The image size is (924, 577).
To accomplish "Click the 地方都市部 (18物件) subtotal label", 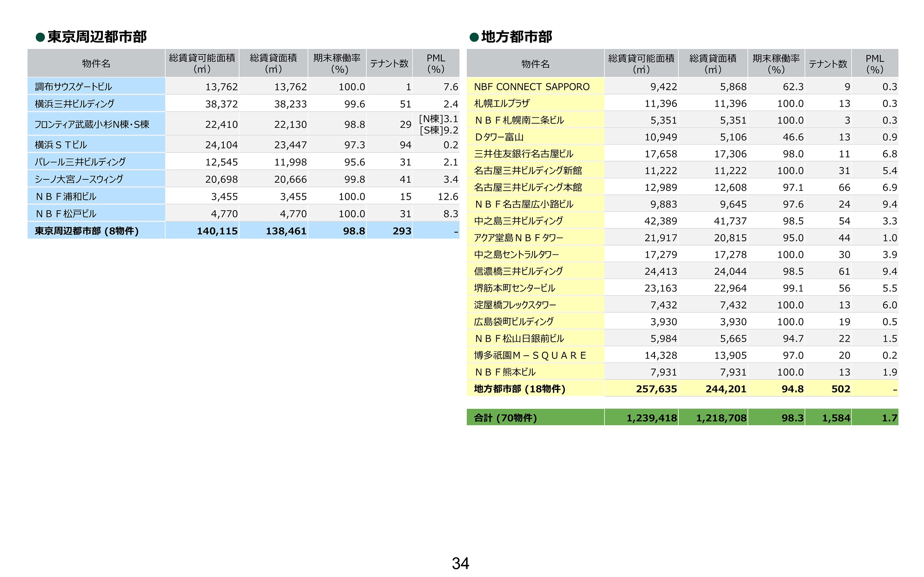I will coord(519,389).
